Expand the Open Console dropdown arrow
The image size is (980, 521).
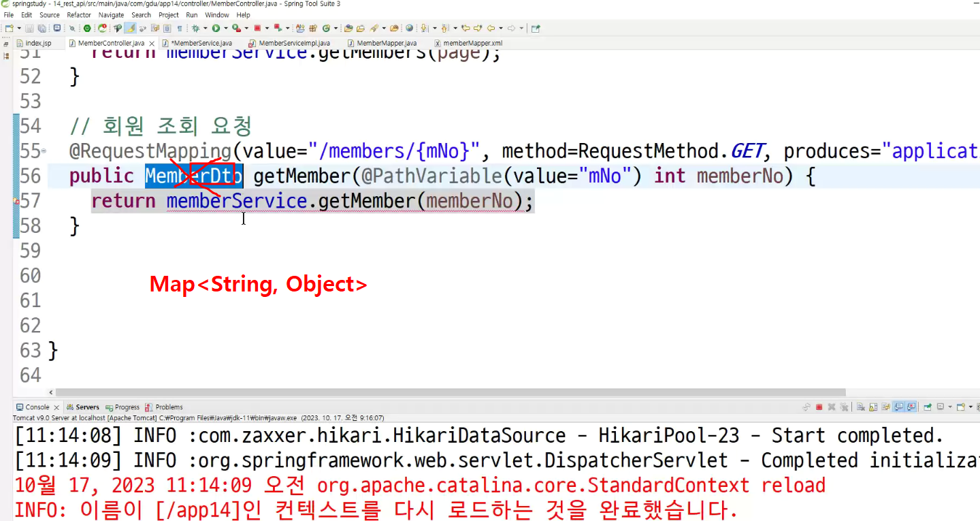970,407
